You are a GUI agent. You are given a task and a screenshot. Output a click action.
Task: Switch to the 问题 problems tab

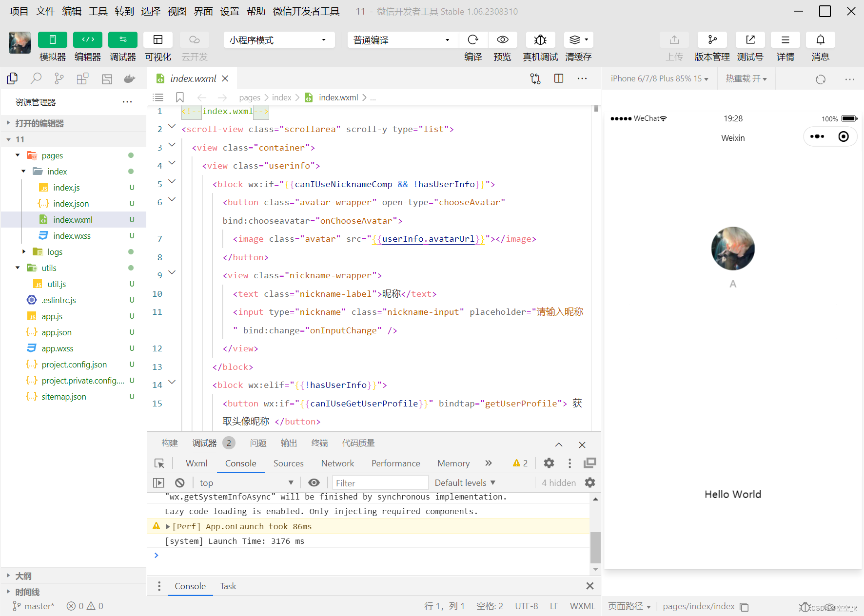[258, 443]
